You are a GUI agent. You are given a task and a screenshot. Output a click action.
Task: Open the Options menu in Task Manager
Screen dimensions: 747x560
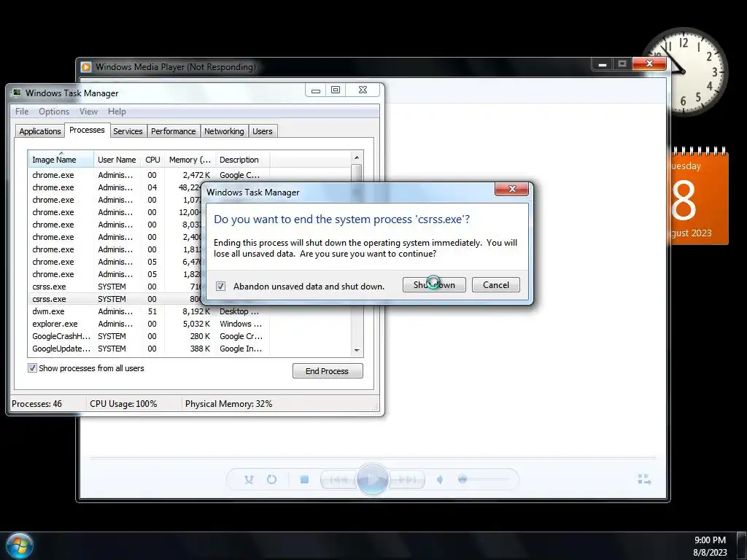(x=54, y=112)
